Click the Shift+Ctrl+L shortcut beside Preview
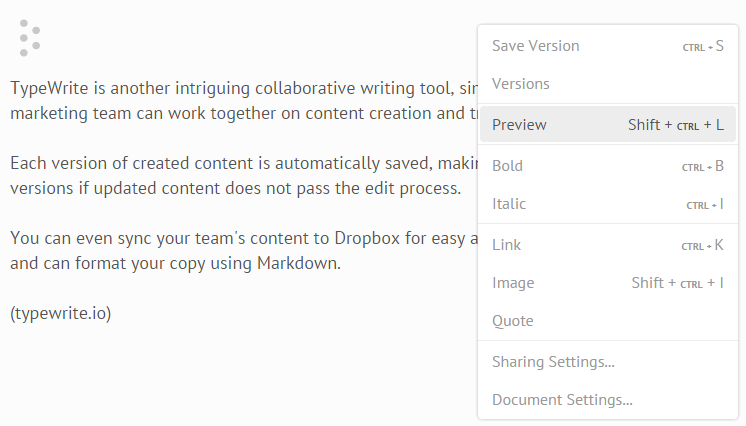The height and width of the screenshot is (426, 746). click(x=676, y=125)
